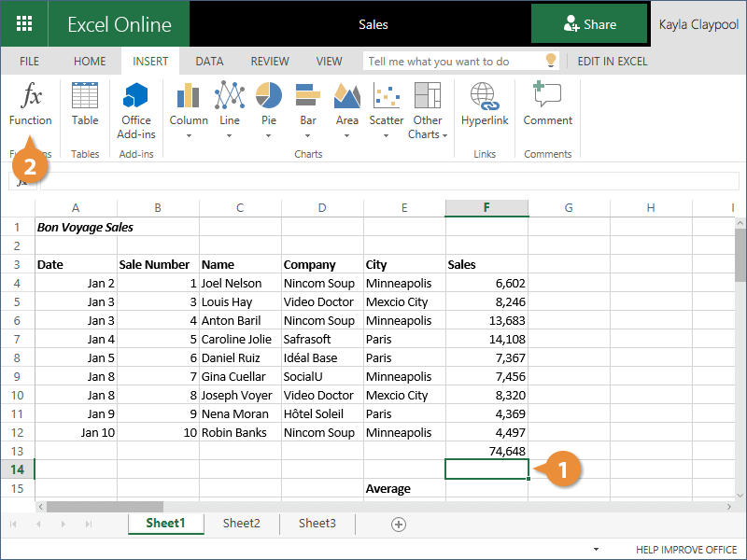Viewport: 747px width, 560px height.
Task: Add a new sheet with plus icon
Action: point(399,525)
